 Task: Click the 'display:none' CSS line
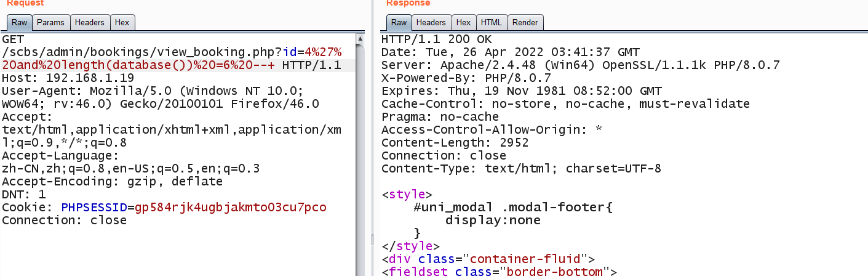tap(493, 221)
